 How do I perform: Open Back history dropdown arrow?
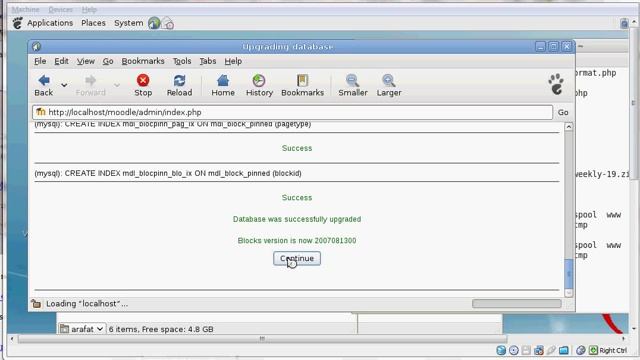coord(64,85)
